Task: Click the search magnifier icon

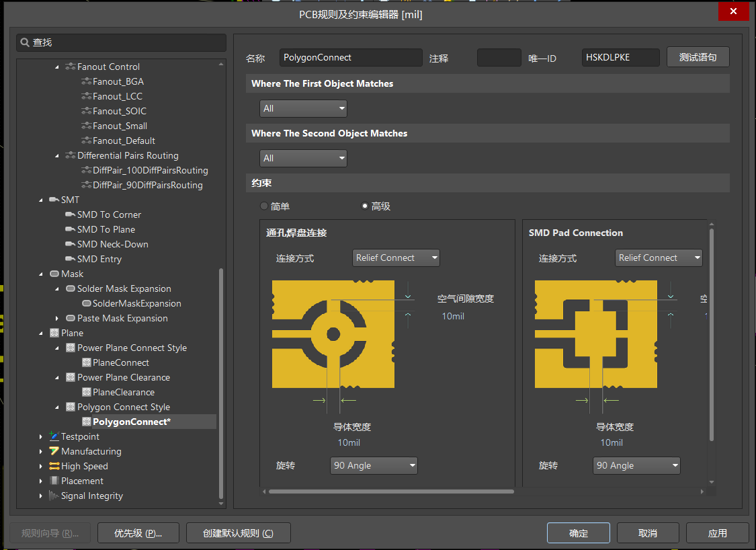Action: pos(25,42)
